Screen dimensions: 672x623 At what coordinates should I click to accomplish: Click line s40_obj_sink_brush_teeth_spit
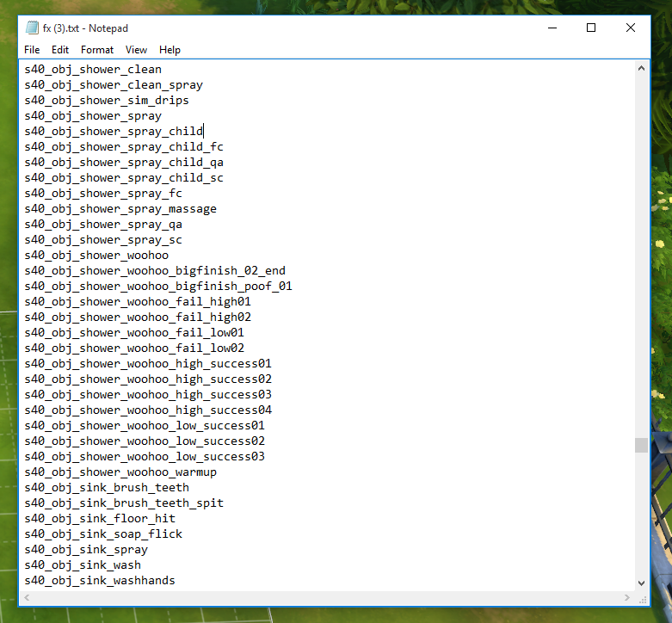click(x=124, y=503)
